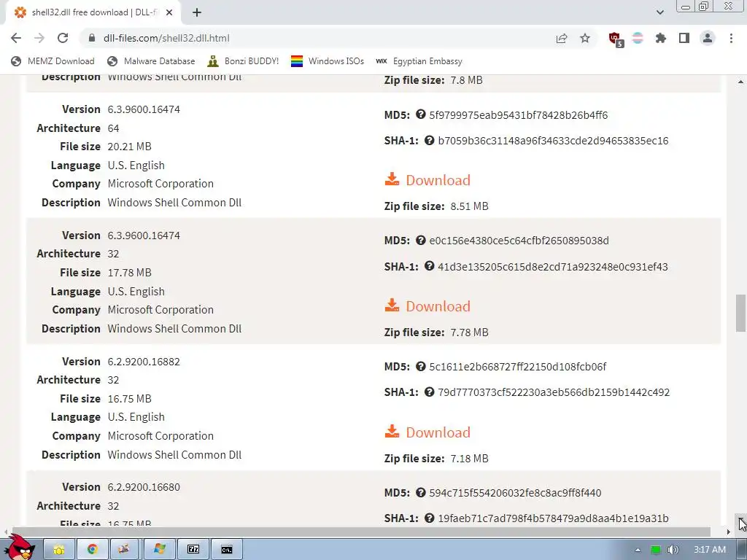Open the site information lock icon
The height and width of the screenshot is (560, 747).
[x=91, y=38]
